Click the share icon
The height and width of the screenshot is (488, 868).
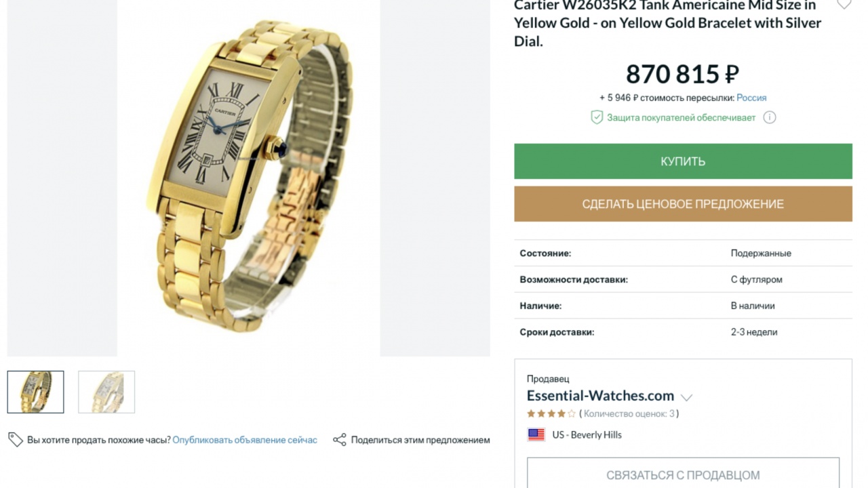[340, 440]
